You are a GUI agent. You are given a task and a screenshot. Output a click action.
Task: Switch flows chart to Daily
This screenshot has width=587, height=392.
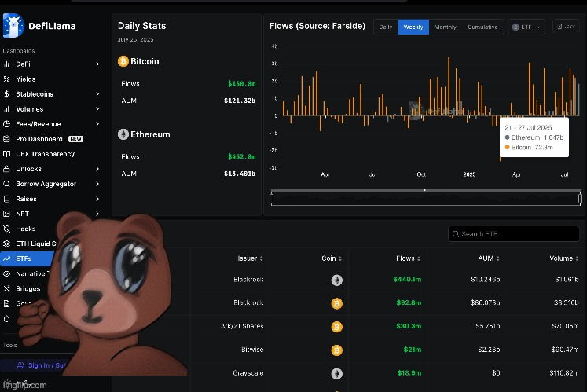pos(386,27)
